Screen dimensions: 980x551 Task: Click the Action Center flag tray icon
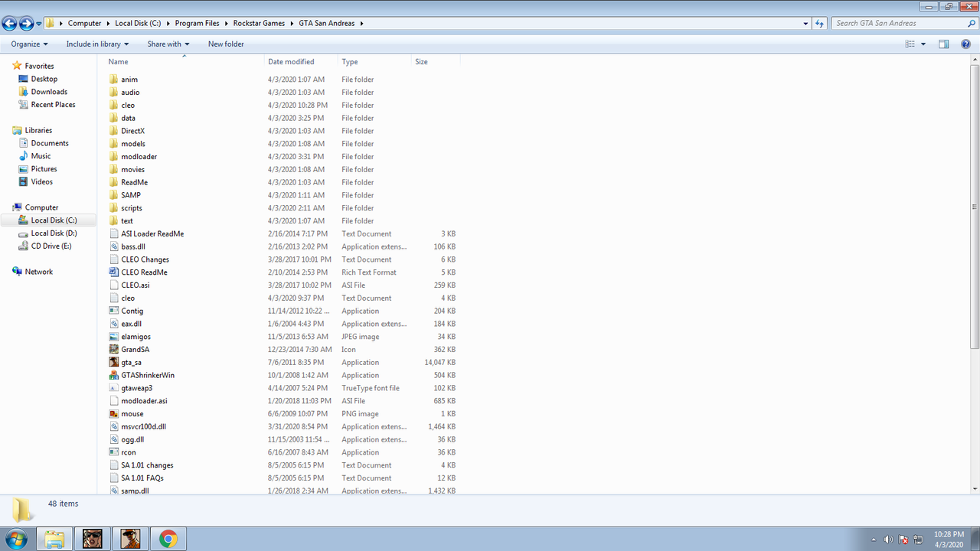(903, 540)
